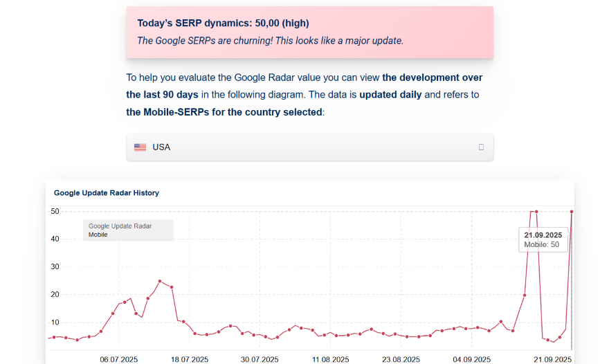Click the 18.07.2025 axis date label
This screenshot has width=609, height=364.
(x=190, y=359)
